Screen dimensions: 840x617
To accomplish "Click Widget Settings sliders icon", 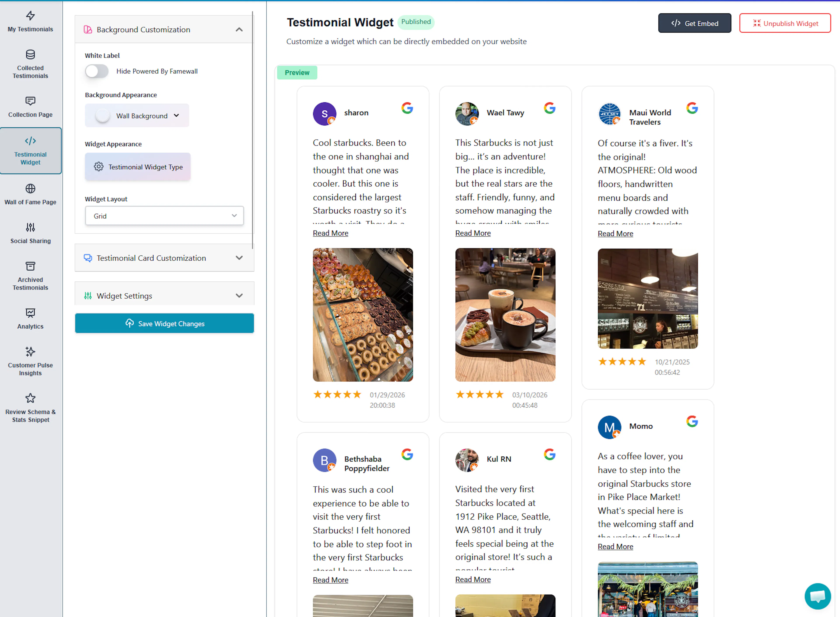I will point(88,296).
